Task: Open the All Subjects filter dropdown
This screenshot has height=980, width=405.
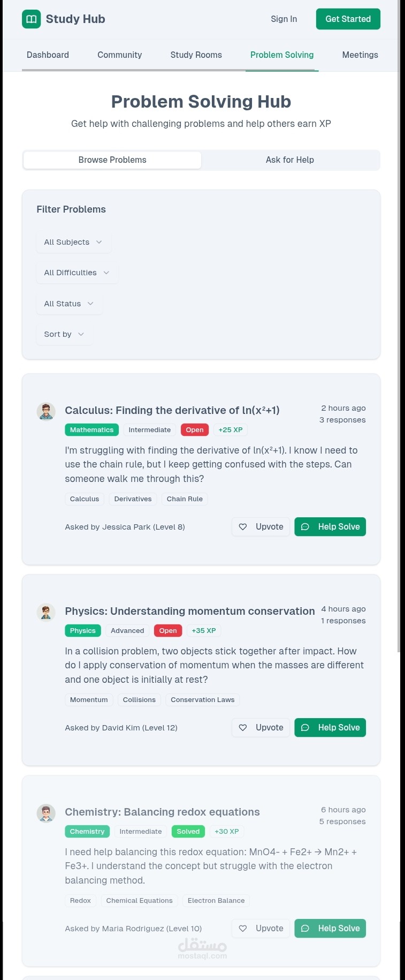Action: [x=73, y=242]
